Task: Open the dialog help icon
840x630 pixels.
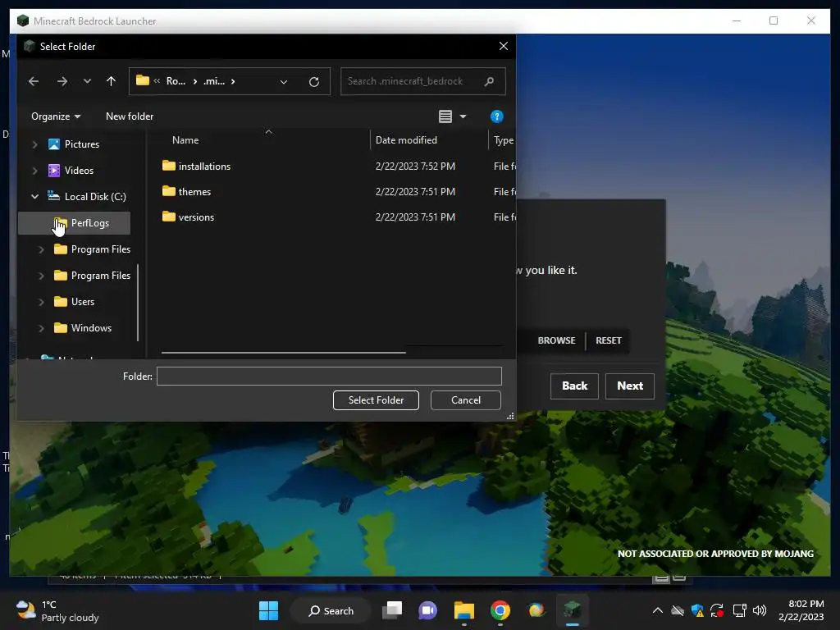Action: coord(496,116)
